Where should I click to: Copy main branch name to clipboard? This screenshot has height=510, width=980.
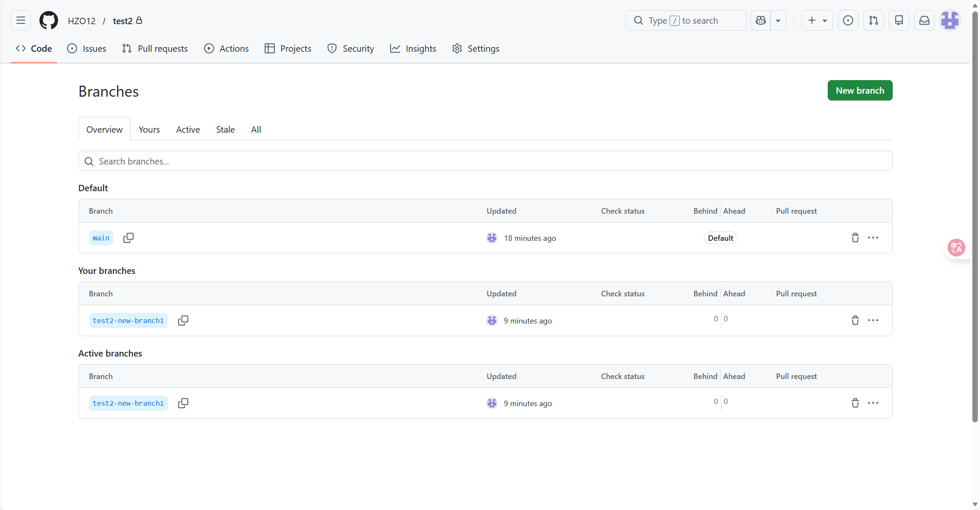[x=128, y=238]
